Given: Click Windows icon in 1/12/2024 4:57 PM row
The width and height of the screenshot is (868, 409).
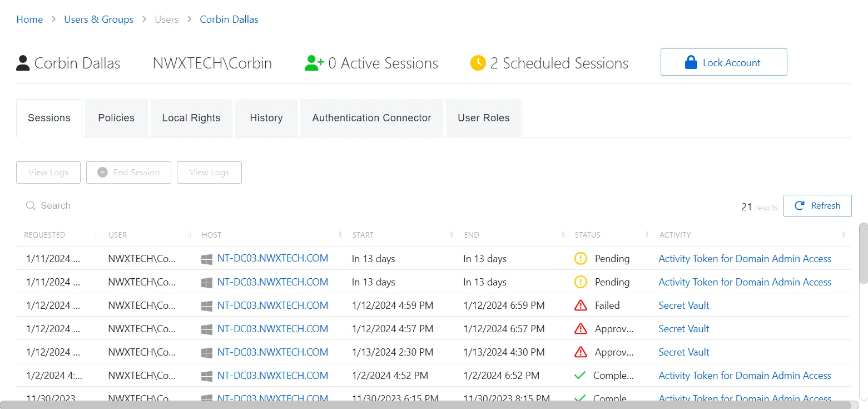Looking at the screenshot, I should (207, 329).
